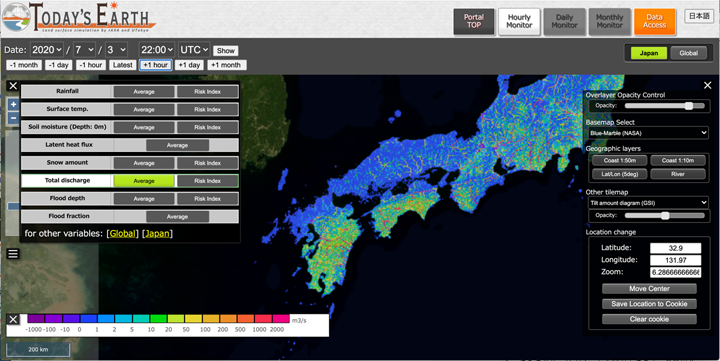Toggle Soil moisture Risk Index layer
720x361 pixels.
pyautogui.click(x=207, y=128)
